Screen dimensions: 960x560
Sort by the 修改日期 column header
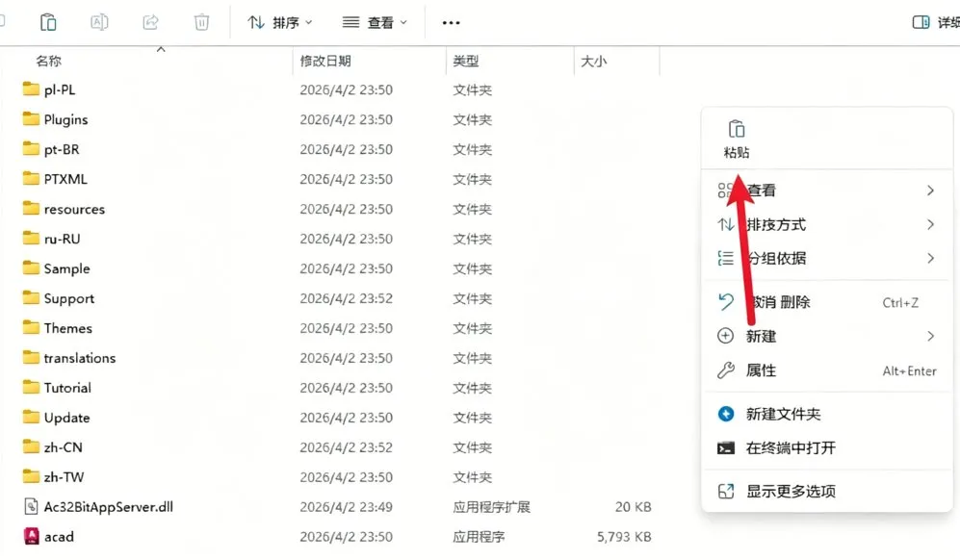pos(325,61)
